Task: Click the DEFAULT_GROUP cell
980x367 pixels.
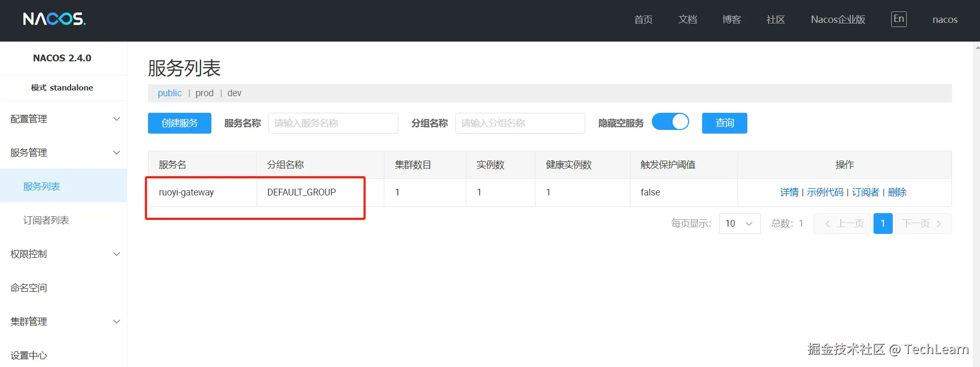Action: [320, 192]
